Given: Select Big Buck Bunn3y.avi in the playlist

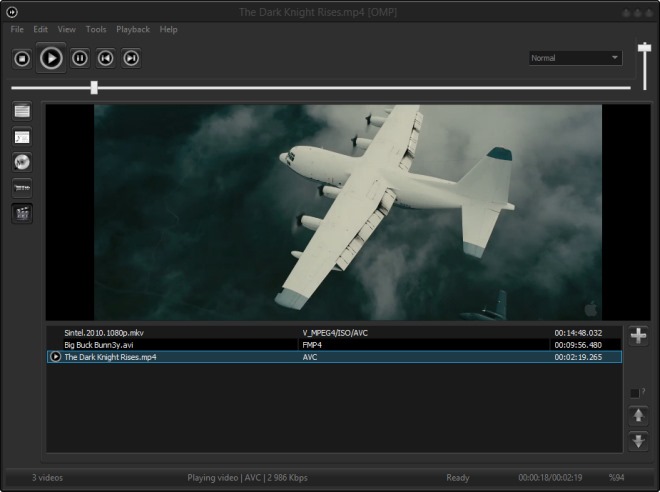Looking at the screenshot, I should point(334,345).
